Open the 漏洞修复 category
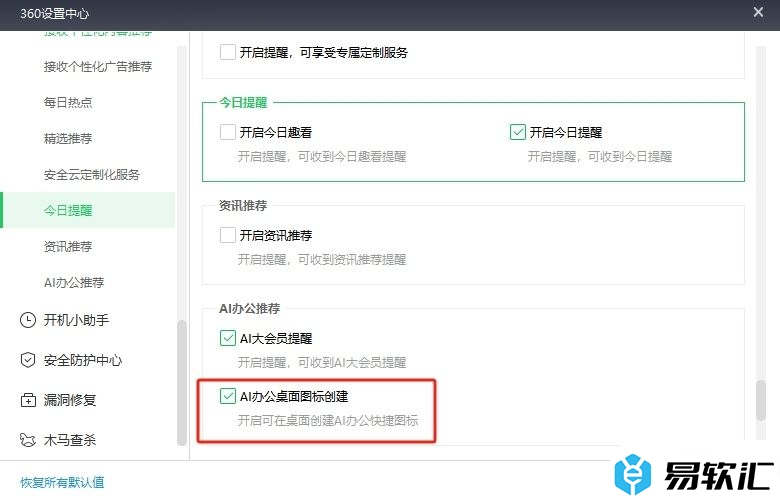This screenshot has height=500, width=780. coord(70,400)
